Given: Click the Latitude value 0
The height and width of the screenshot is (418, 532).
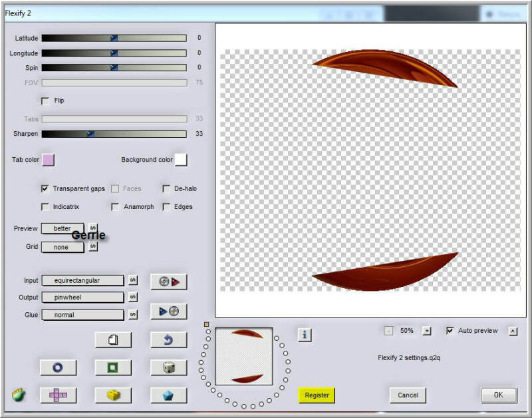Looking at the screenshot, I should click(199, 38).
